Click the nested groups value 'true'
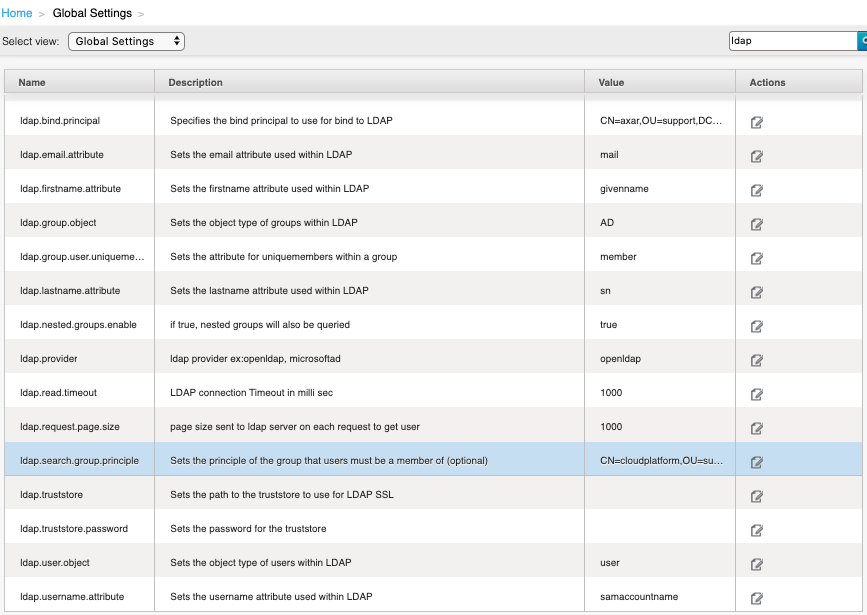 (x=608, y=325)
